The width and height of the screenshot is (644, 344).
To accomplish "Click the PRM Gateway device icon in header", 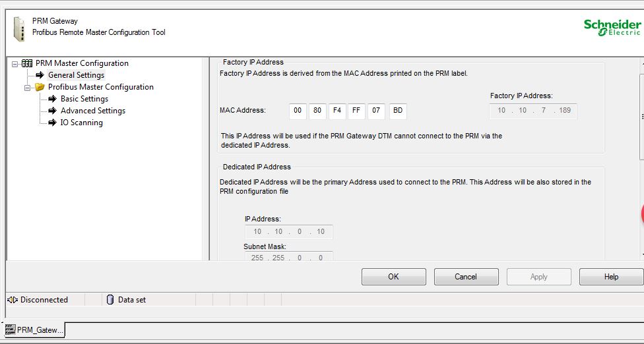I will coord(19,29).
